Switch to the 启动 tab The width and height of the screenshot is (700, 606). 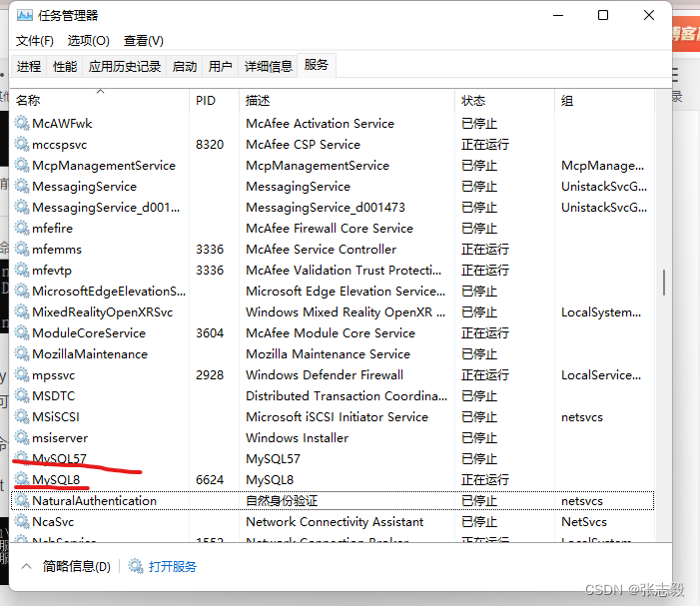185,67
